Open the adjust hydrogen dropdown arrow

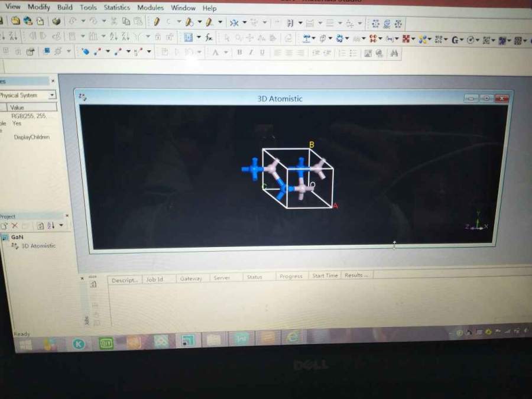click(300, 24)
